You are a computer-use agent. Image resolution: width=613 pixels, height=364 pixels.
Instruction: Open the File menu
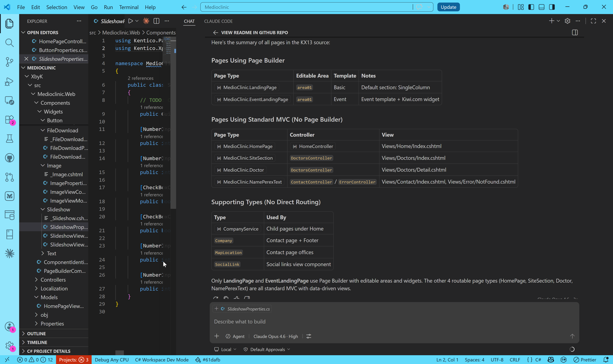21,7
